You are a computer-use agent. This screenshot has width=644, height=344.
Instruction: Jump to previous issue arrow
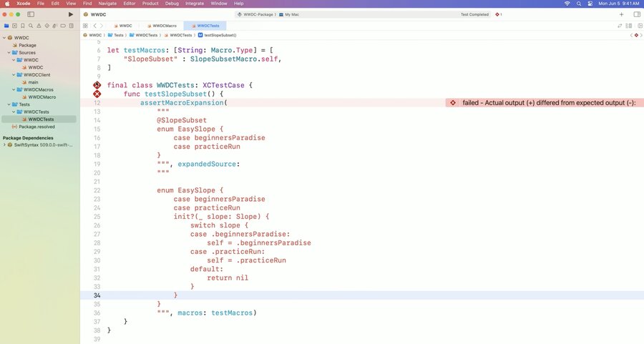[x=632, y=35]
